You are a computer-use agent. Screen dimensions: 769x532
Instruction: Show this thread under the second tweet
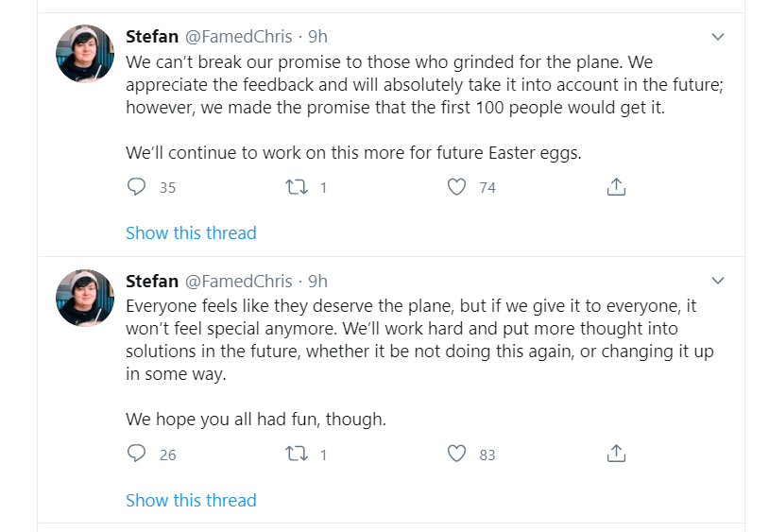click(x=191, y=500)
